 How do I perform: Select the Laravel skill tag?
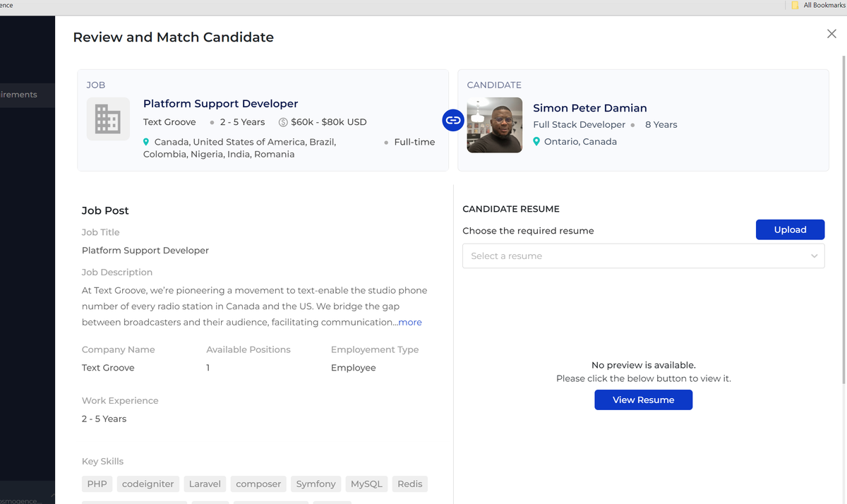205,484
